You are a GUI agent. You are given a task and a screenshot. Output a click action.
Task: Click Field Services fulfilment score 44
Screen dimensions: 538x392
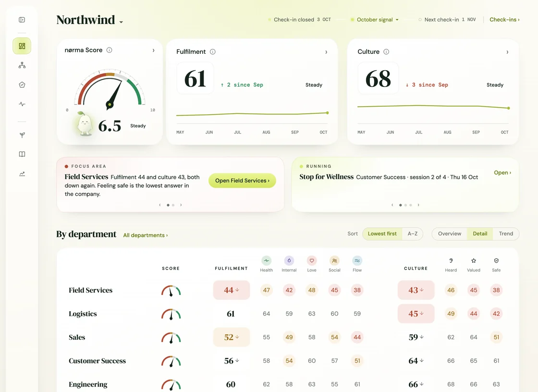[x=232, y=290]
